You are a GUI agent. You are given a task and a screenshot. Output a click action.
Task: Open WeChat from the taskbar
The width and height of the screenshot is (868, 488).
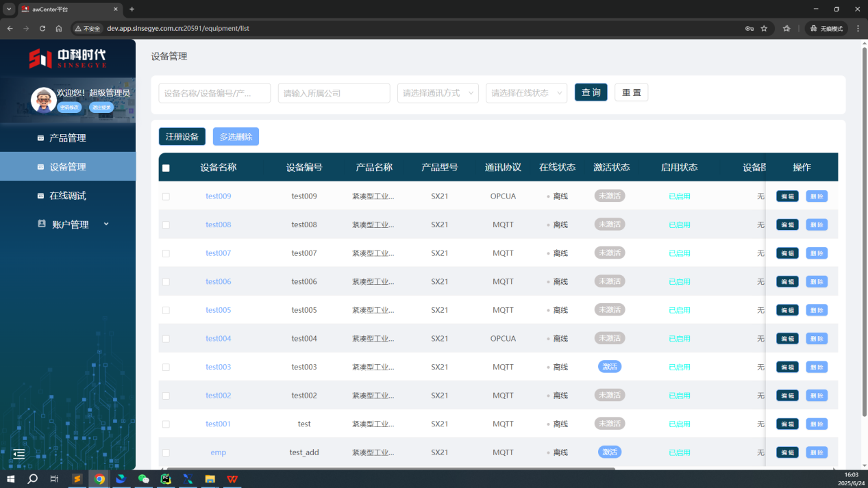point(143,479)
